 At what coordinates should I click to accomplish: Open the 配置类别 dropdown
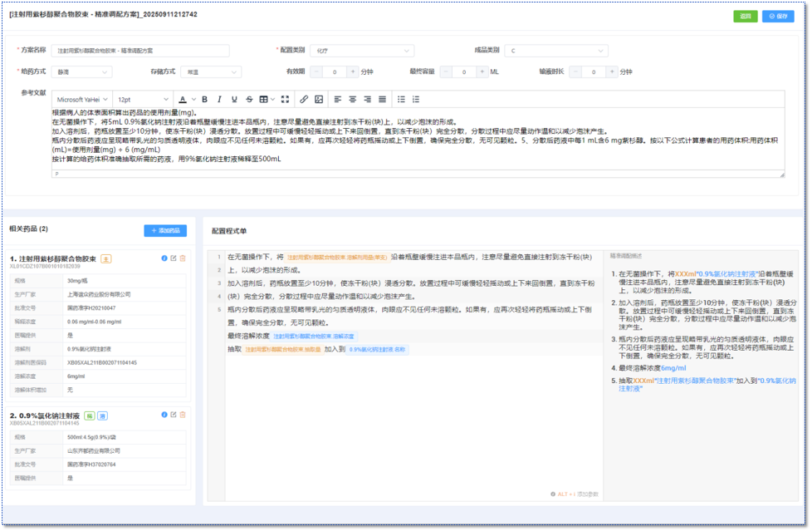363,51
